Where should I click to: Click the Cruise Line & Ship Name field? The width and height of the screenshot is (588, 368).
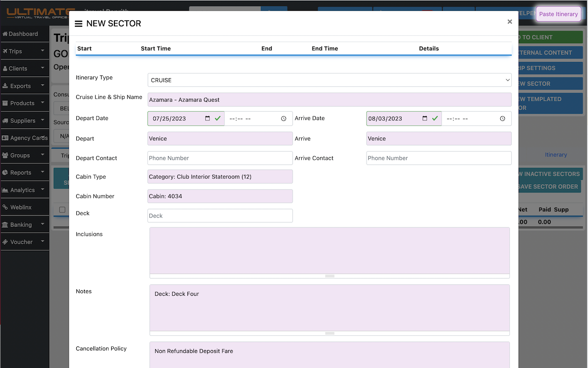coord(329,99)
